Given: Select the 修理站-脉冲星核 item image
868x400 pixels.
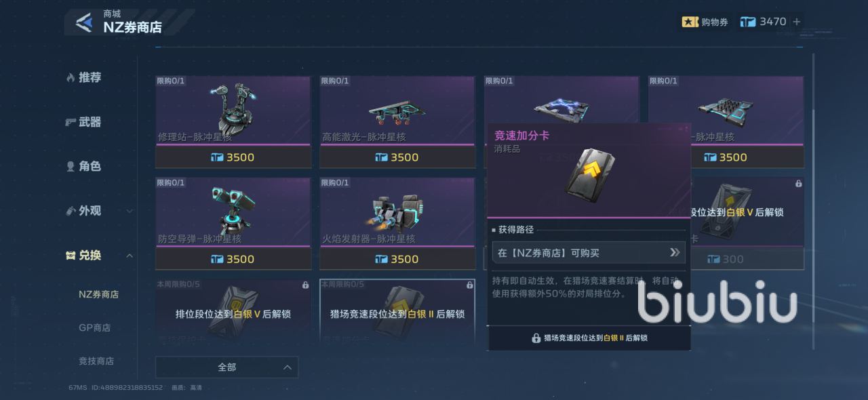Looking at the screenshot, I should click(233, 107).
